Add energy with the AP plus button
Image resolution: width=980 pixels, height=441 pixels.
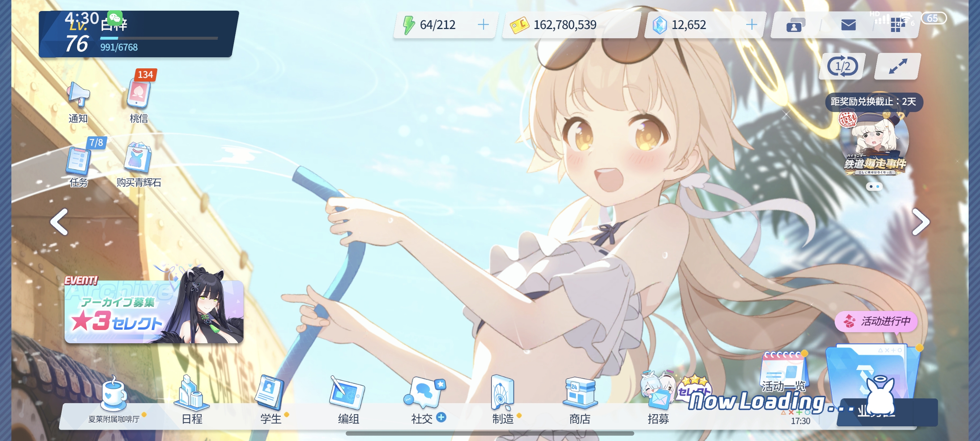tap(483, 25)
